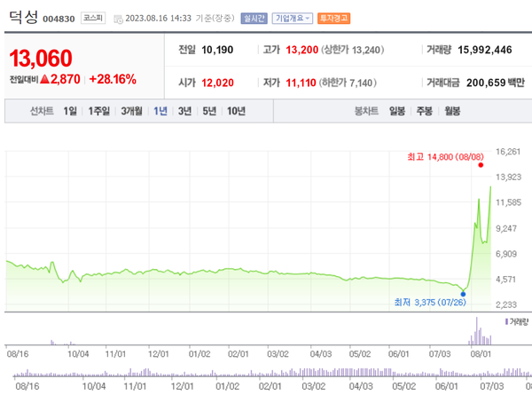This screenshot has height=403, width=532.
Task: Show the 3개월 line chart
Action: click(132, 111)
